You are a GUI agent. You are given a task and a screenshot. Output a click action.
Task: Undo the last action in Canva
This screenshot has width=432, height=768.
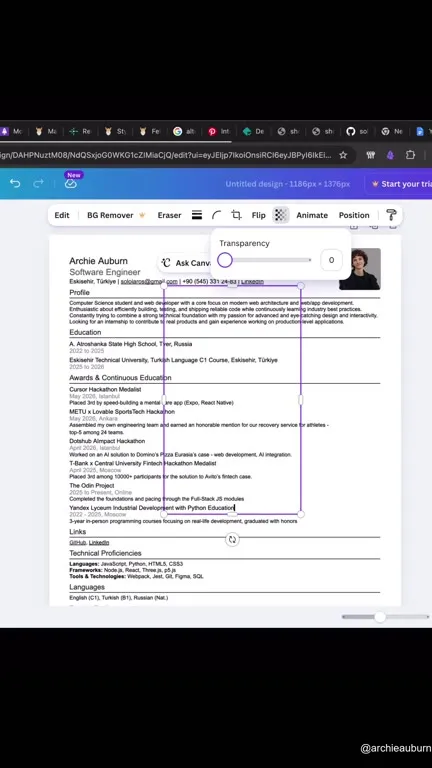click(x=15, y=184)
